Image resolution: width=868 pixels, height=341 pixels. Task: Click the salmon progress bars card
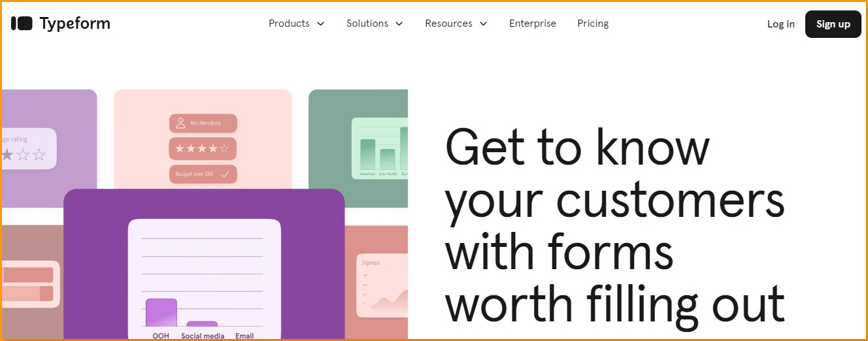[29, 284]
